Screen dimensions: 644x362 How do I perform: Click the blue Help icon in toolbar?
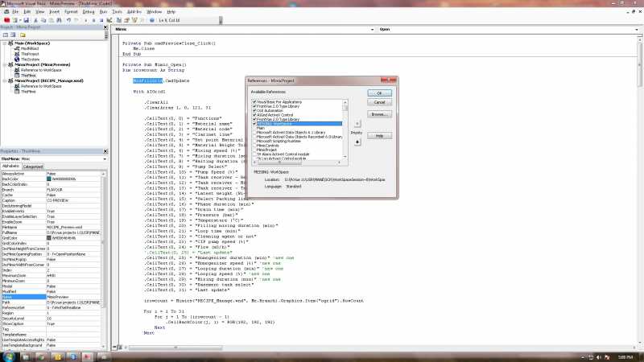point(152,20)
